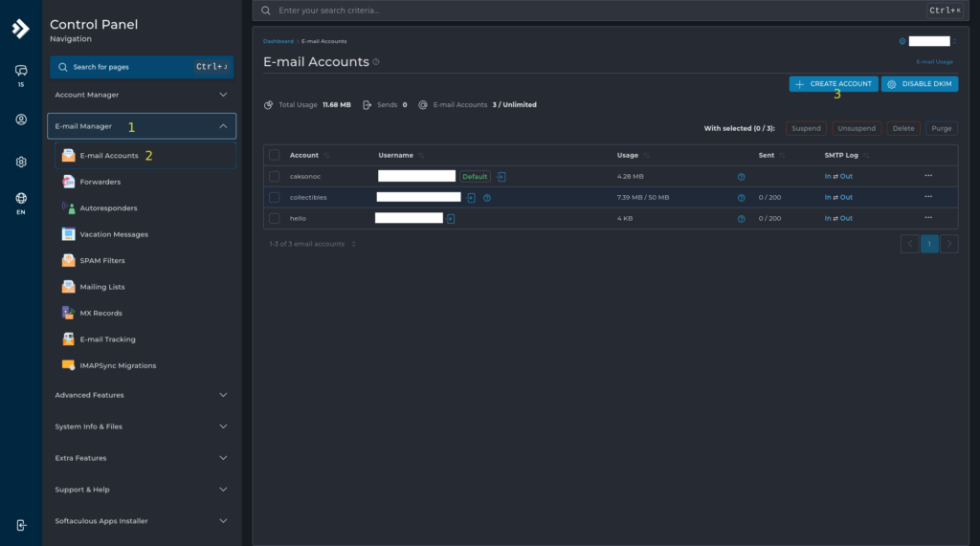Image resolution: width=980 pixels, height=546 pixels.
Task: Click usage info icon in caksonoc row
Action: 742,177
